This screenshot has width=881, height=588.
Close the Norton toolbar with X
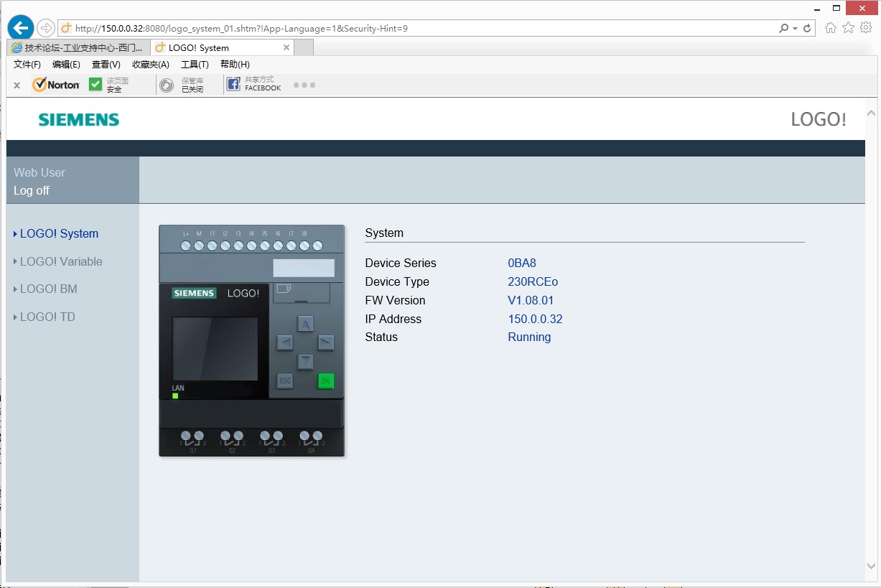click(x=17, y=85)
